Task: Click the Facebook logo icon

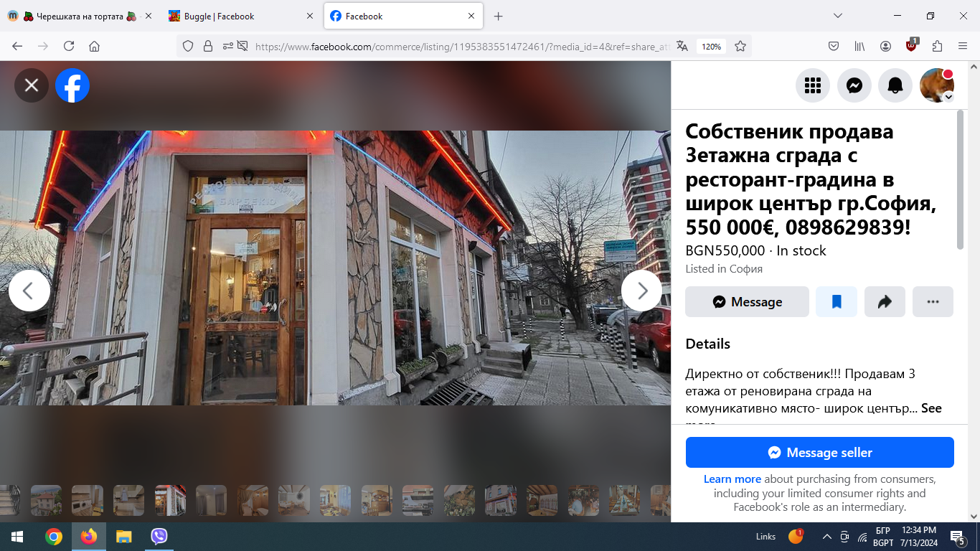Action: coord(72,85)
